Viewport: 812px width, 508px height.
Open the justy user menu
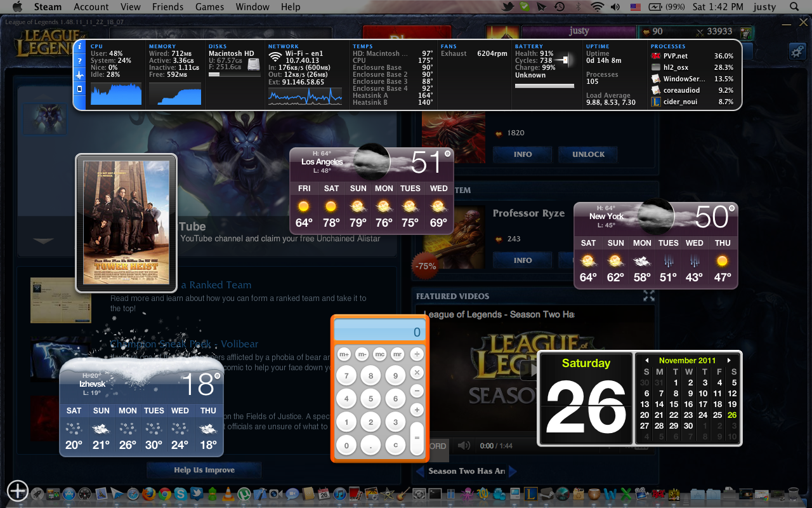764,7
